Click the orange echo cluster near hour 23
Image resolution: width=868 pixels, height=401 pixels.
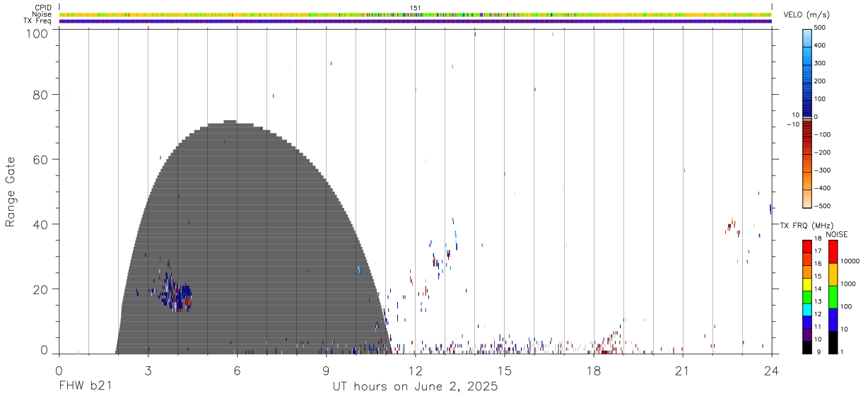click(732, 226)
